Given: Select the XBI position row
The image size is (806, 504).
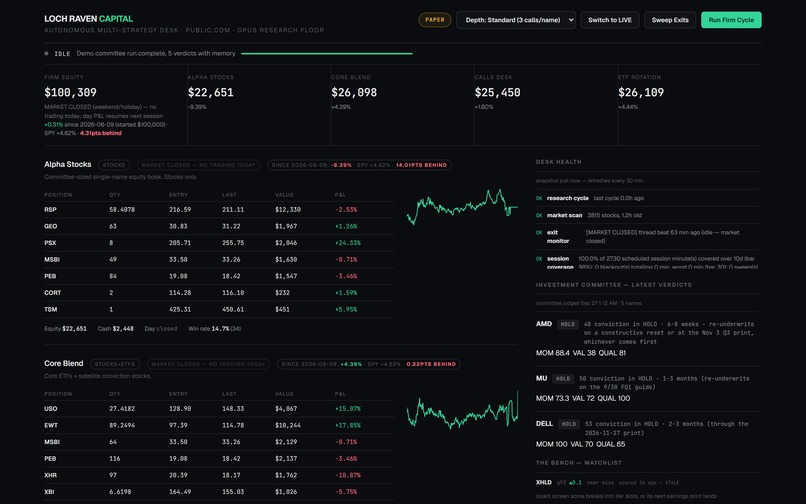Looking at the screenshot, I should 219,492.
